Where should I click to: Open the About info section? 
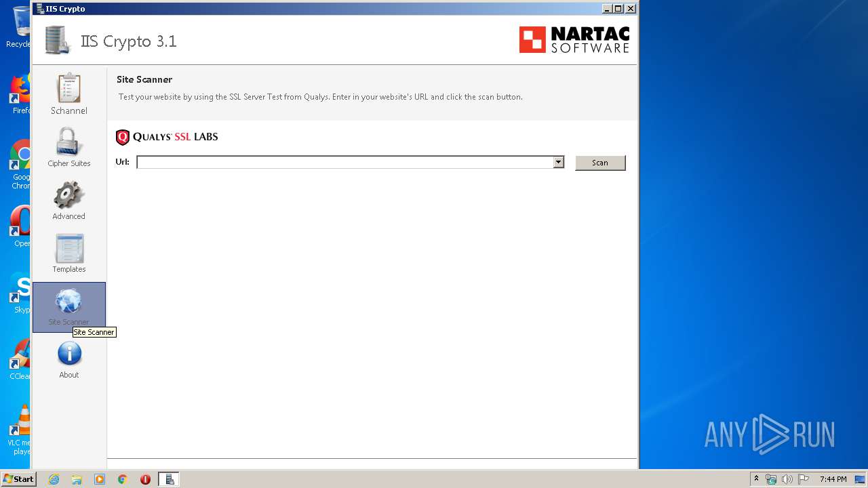pyautogui.click(x=68, y=360)
